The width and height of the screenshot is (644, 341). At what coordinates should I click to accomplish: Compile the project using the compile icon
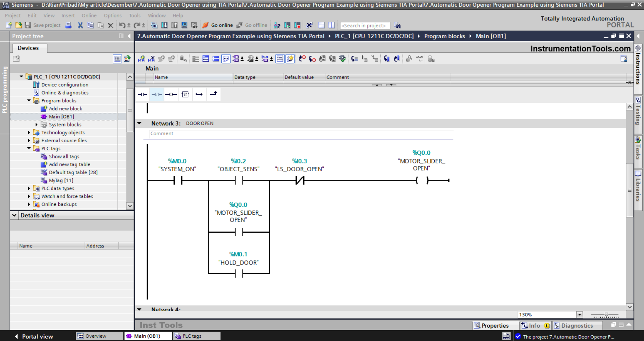click(154, 25)
